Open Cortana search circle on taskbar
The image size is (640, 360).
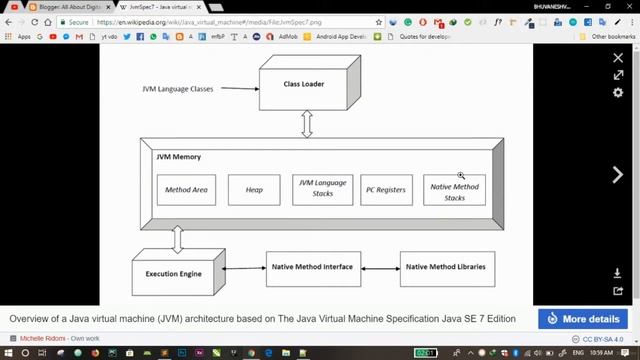(x=25, y=353)
